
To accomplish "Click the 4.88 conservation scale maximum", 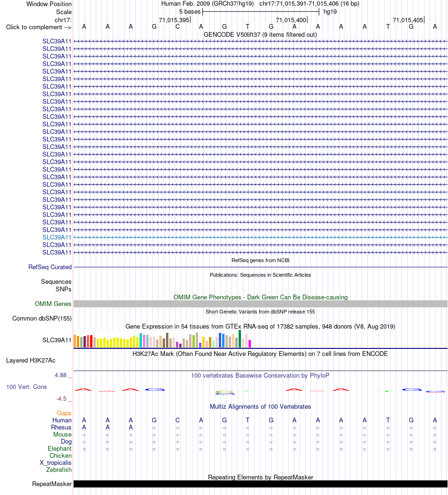I will (61, 375).
